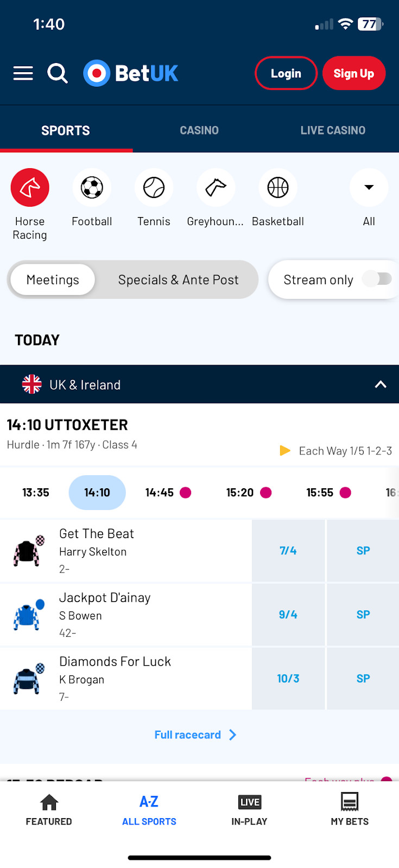Viewport: 399px width, 868px height.
Task: Switch to the Casino tab
Action: point(199,130)
